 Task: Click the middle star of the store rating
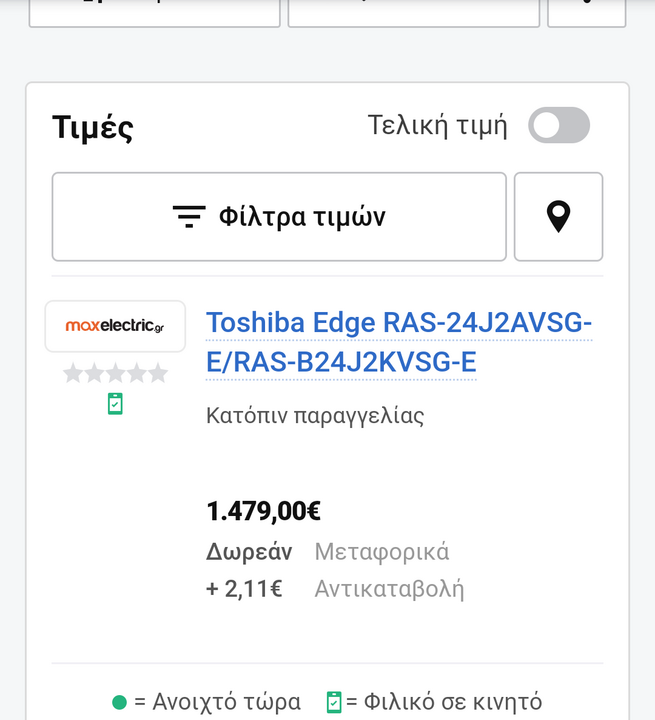pyautogui.click(x=115, y=374)
